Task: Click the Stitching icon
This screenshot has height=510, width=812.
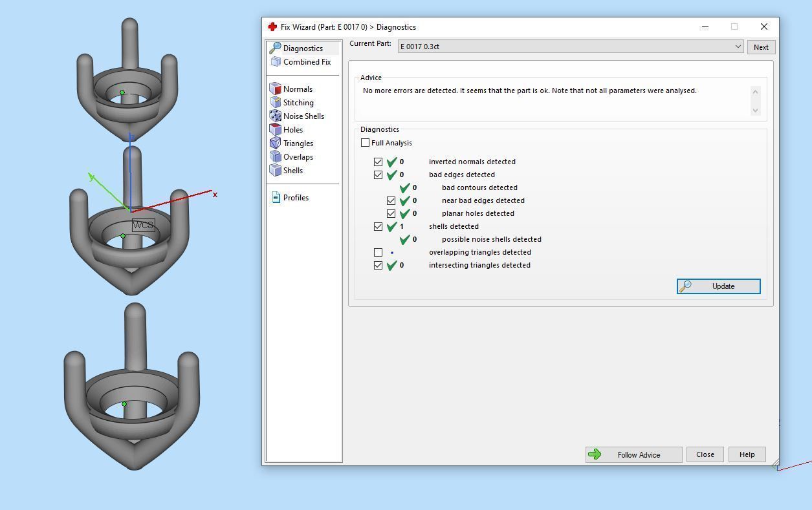Action: [276, 102]
